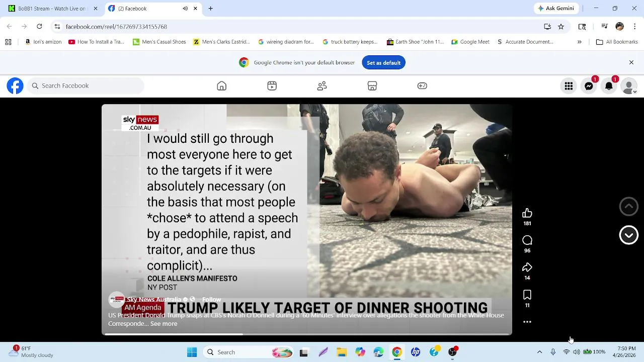Open the reel comments
The image size is (644, 362).
pyautogui.click(x=527, y=240)
